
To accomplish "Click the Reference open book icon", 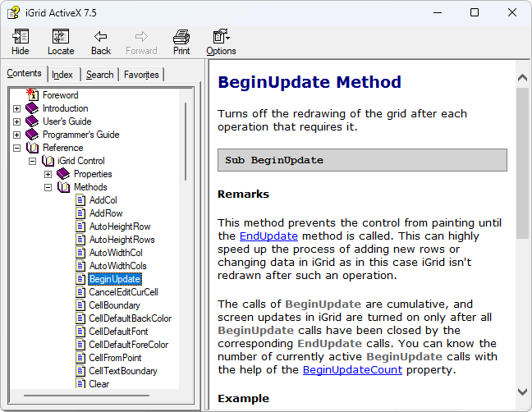I will [x=33, y=148].
